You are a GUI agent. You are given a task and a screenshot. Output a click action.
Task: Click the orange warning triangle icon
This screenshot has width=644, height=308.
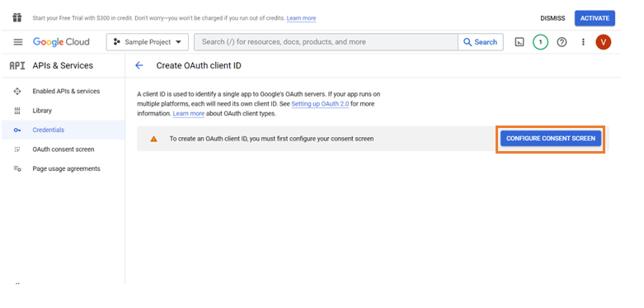coord(153,139)
